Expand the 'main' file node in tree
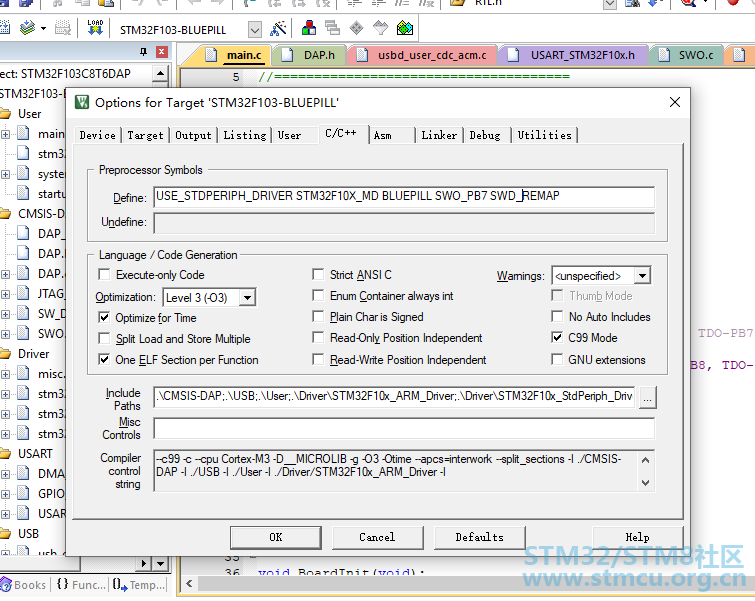Image resolution: width=755 pixels, height=601 pixels. click(5, 134)
